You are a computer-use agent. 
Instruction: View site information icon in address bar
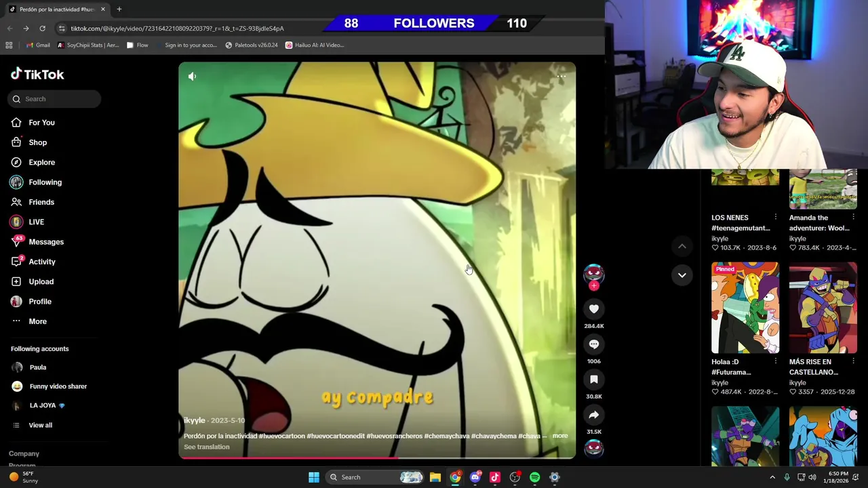[x=62, y=28]
